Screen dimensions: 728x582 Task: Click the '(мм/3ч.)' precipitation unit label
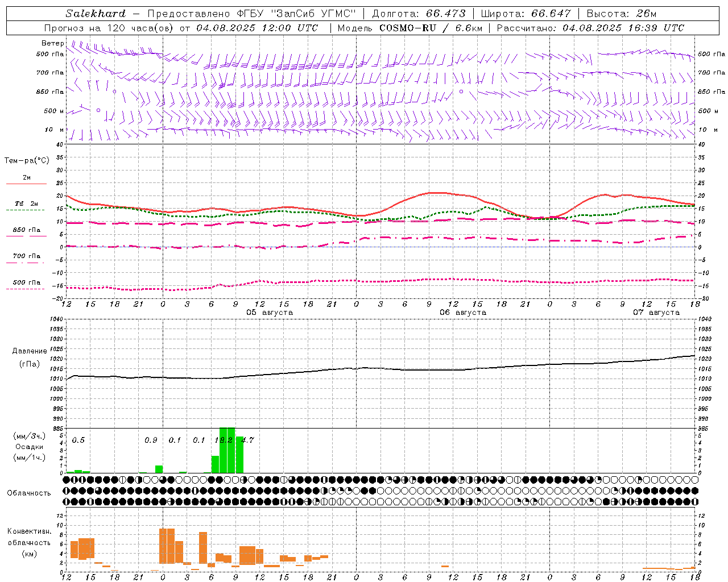[30, 436]
